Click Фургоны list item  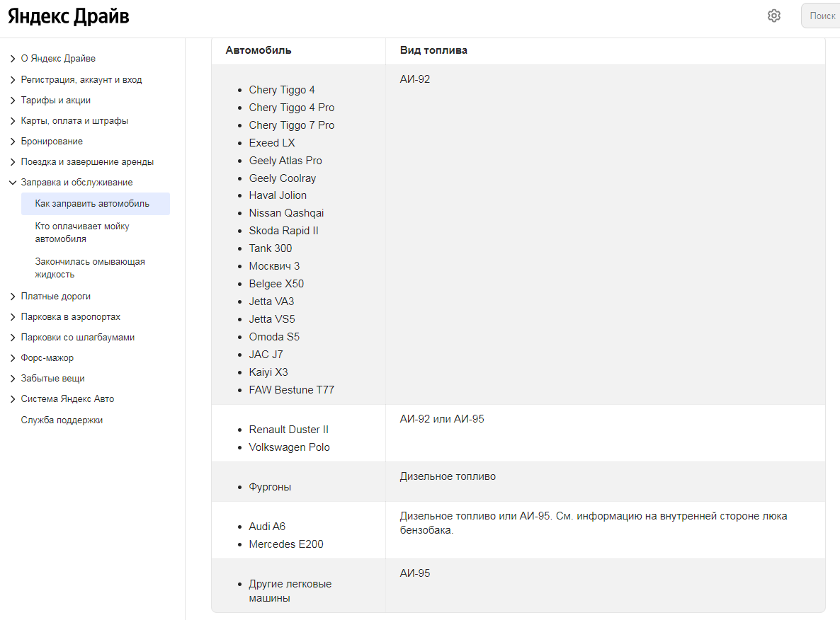tap(270, 487)
